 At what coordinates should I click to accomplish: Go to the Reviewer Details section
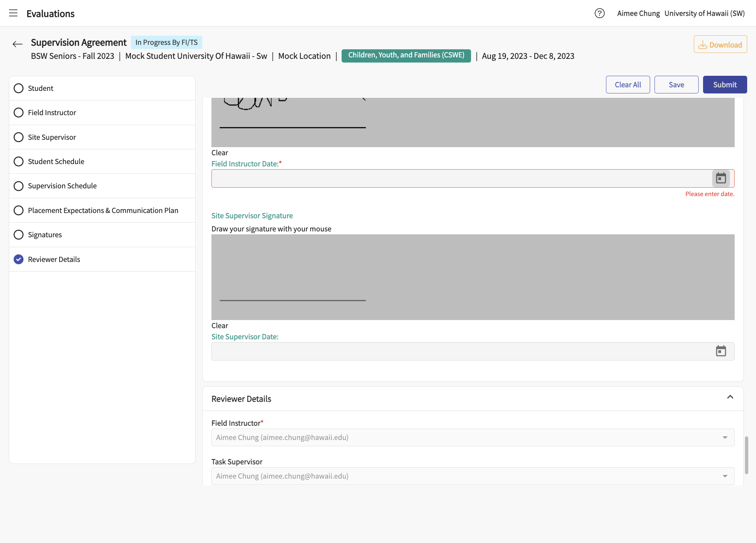102,259
